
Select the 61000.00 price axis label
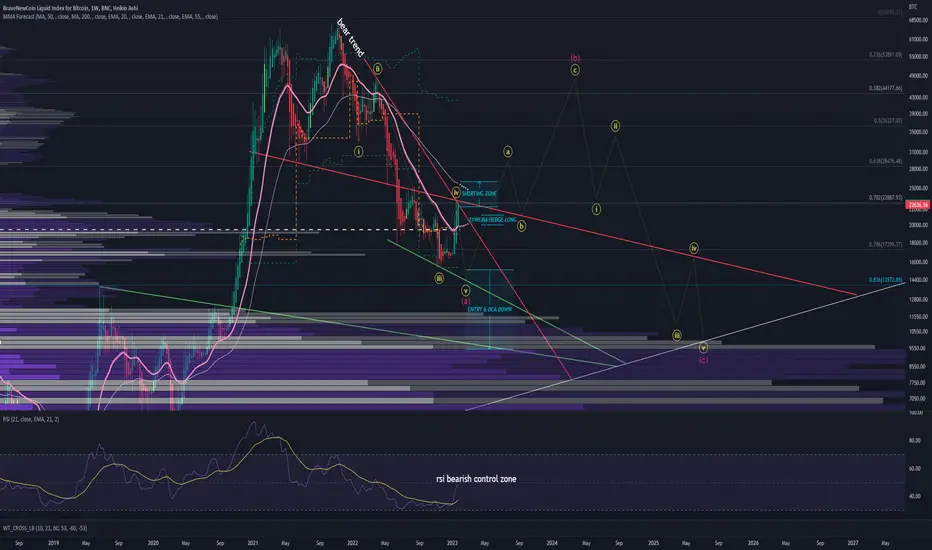[918, 40]
